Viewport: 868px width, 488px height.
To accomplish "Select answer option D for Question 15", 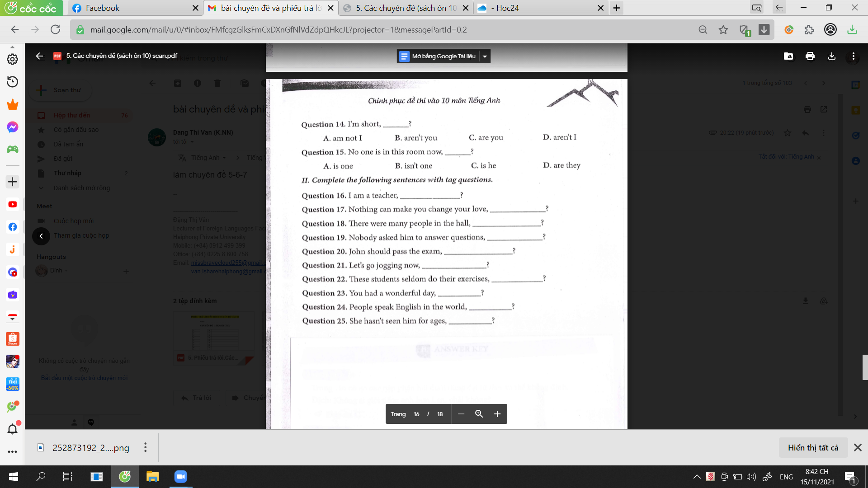I will 561,165.
